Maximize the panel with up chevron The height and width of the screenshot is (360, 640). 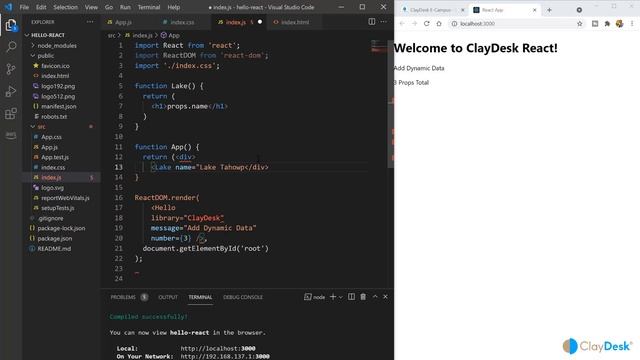coord(375,297)
